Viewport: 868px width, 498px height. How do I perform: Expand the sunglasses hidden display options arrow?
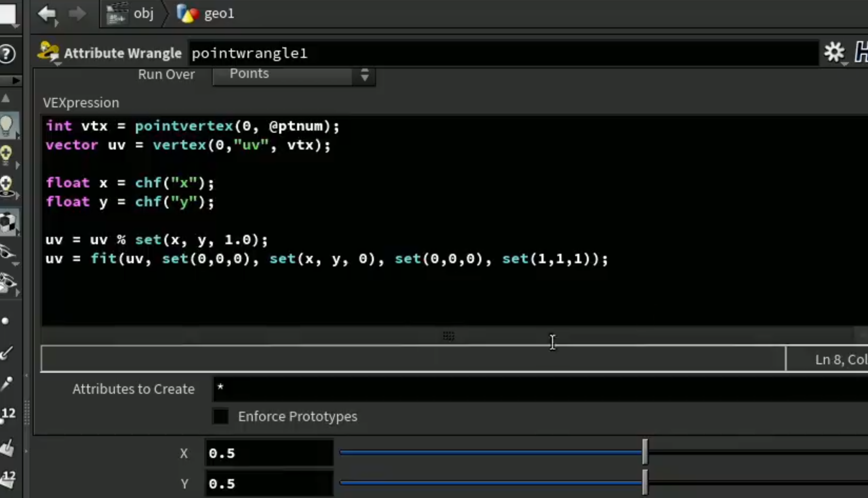[15, 263]
